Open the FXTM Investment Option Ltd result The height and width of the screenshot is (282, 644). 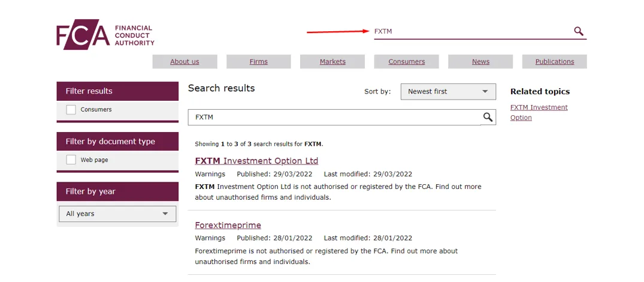coord(256,161)
